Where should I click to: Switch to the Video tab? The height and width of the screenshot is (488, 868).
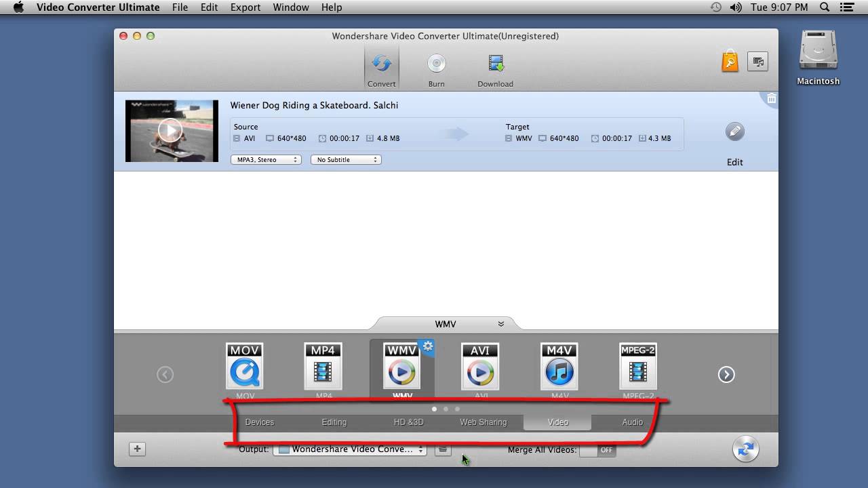pos(557,422)
